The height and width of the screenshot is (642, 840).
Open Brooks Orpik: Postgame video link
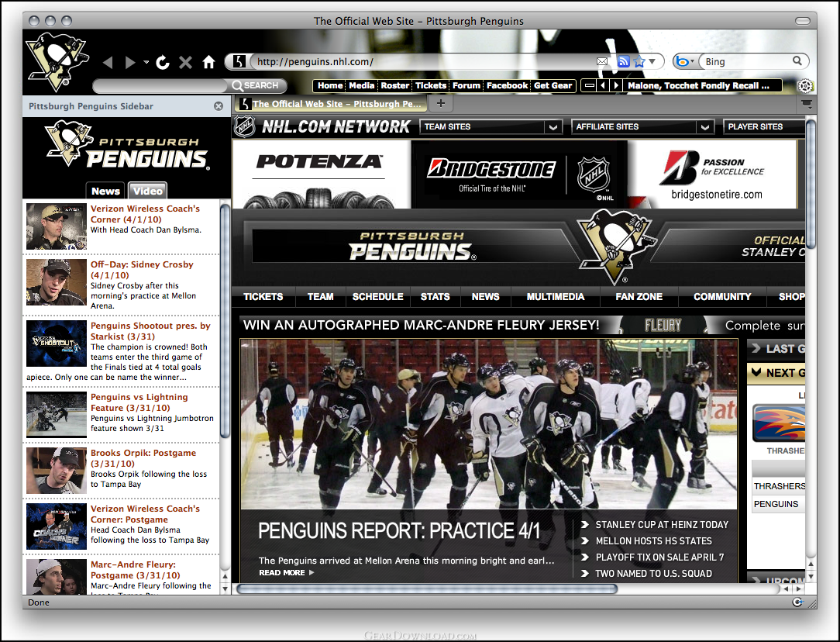[143, 458]
